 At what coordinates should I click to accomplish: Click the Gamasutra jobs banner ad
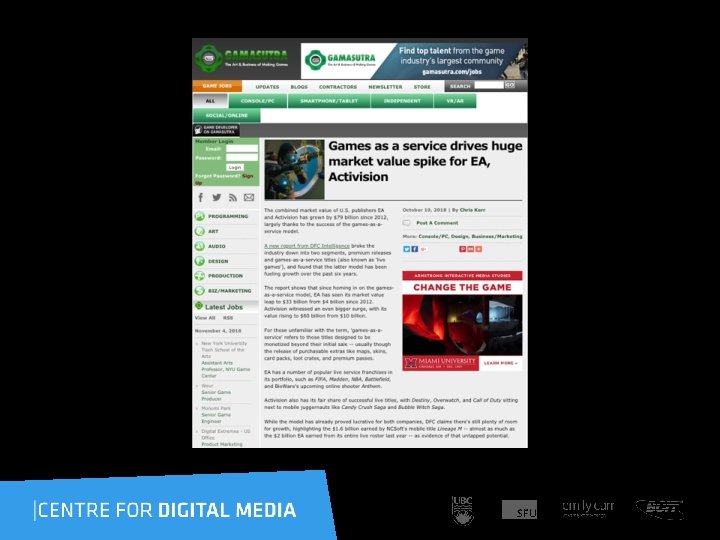414,61
